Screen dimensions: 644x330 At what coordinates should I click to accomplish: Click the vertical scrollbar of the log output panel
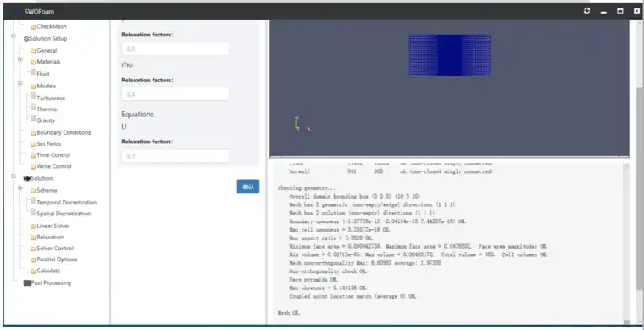pos(626,243)
